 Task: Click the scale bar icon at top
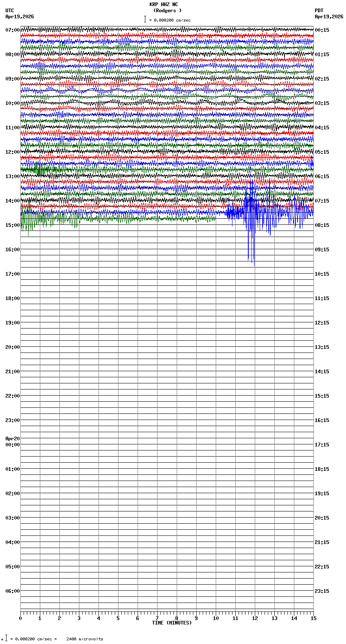point(145,20)
